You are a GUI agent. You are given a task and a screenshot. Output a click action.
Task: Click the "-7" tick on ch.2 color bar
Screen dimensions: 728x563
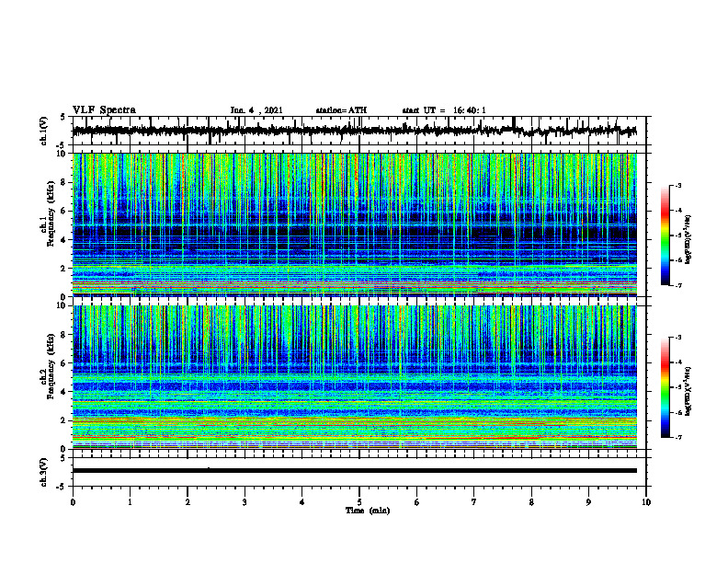point(678,437)
